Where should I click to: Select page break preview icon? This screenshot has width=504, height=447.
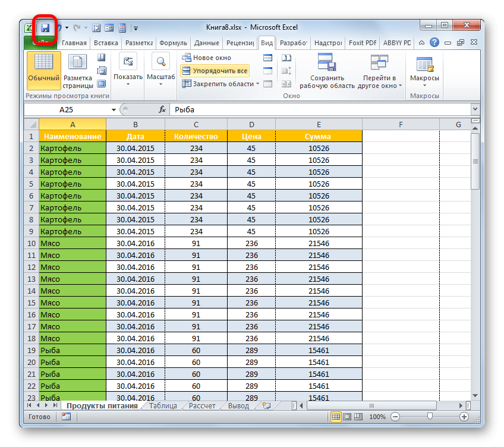click(x=101, y=58)
